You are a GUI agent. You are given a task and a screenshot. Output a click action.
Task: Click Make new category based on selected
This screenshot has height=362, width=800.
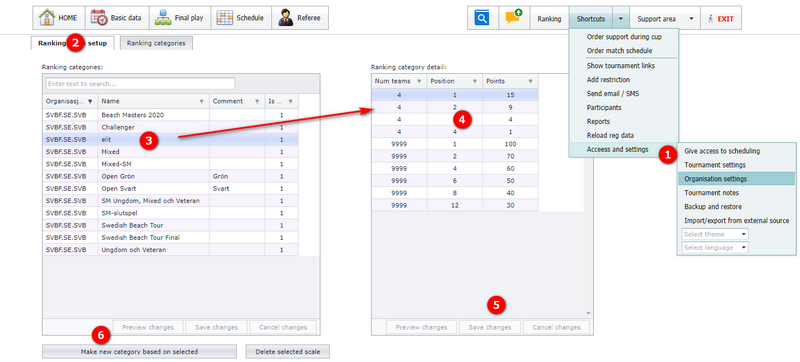point(139,352)
